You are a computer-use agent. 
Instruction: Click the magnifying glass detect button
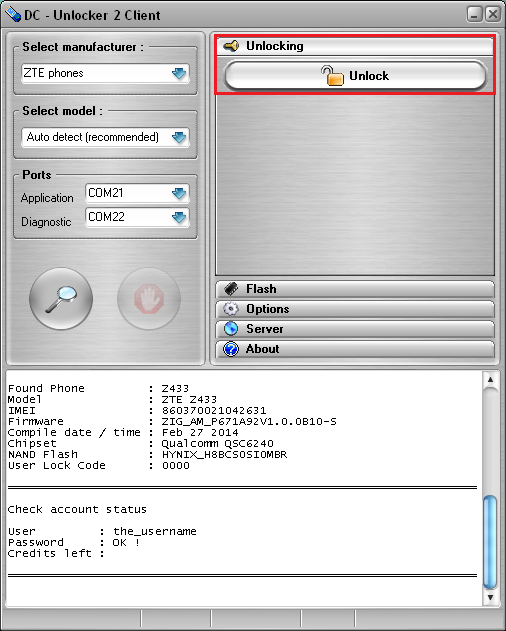[61, 299]
